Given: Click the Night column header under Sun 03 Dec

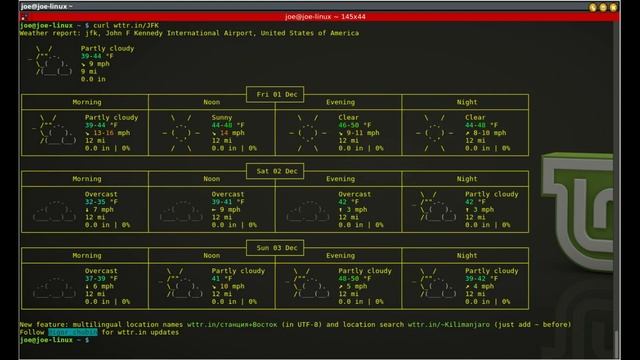Looking at the screenshot, I should (467, 256).
